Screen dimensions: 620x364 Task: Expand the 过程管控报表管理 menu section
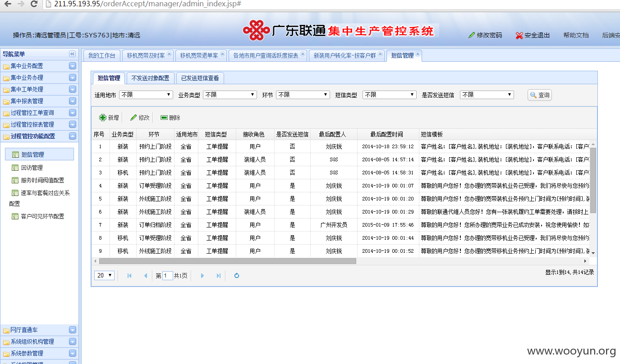(x=39, y=124)
